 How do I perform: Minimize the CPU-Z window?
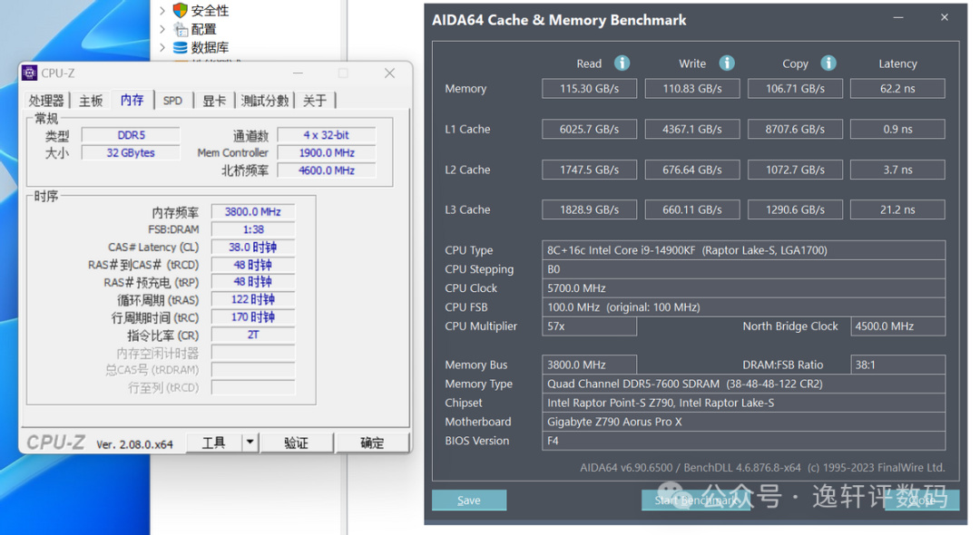click(299, 73)
